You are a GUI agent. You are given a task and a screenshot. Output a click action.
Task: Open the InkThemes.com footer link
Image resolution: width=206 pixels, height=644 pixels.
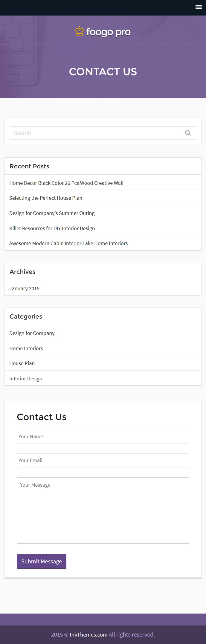click(88, 634)
